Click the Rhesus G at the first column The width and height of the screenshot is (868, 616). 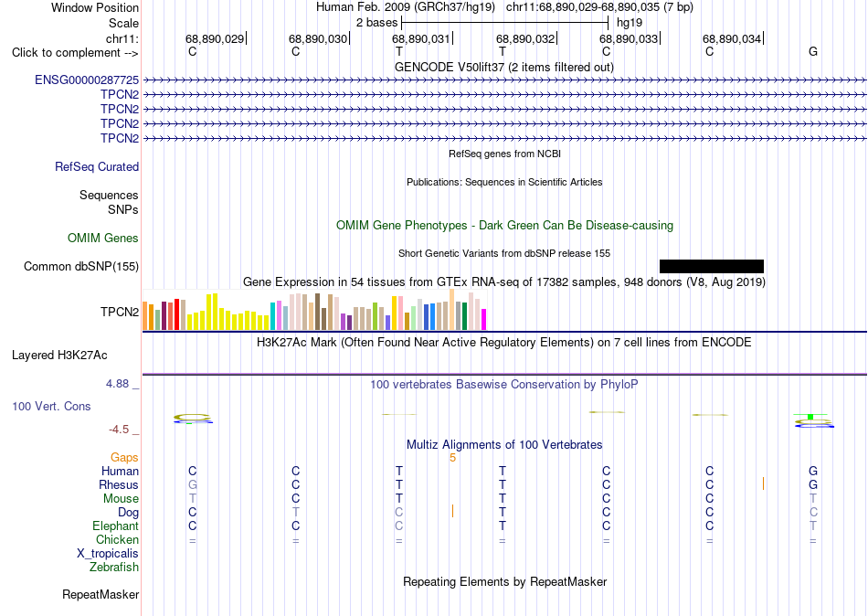pyautogui.click(x=193, y=485)
